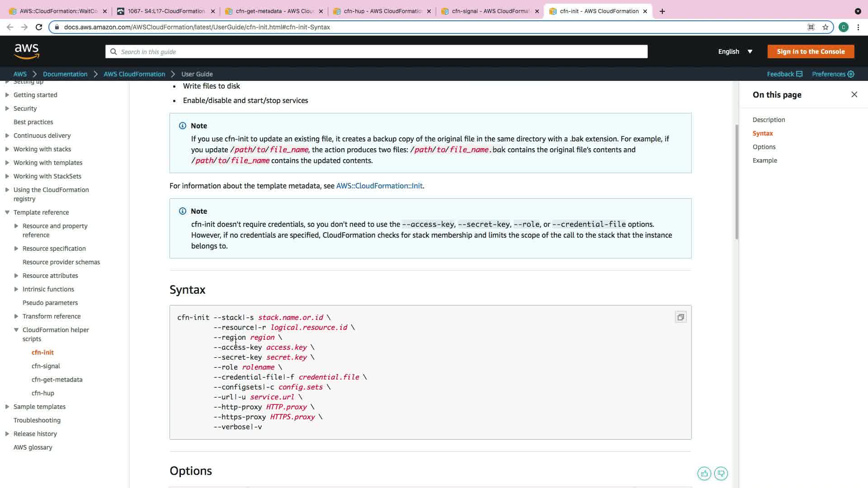Viewport: 868px width, 488px height.
Task: Bookmark this page with the star icon
Action: pos(826,27)
